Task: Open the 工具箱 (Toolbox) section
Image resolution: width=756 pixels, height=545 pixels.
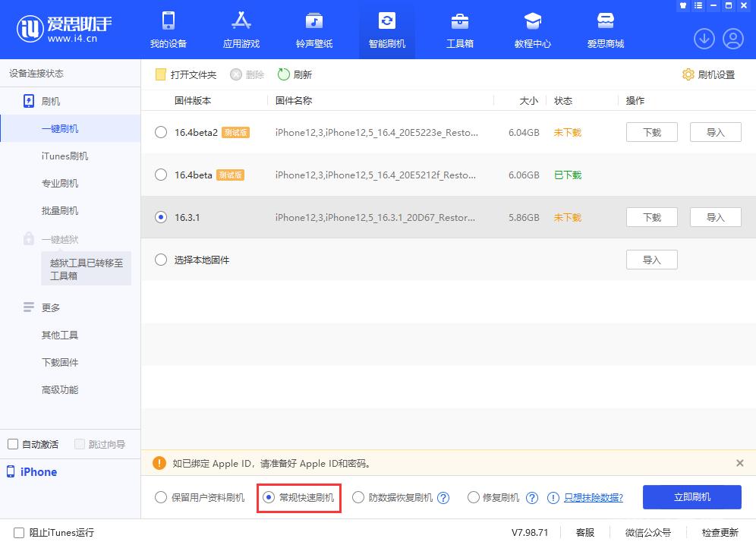Action: pyautogui.click(x=460, y=30)
